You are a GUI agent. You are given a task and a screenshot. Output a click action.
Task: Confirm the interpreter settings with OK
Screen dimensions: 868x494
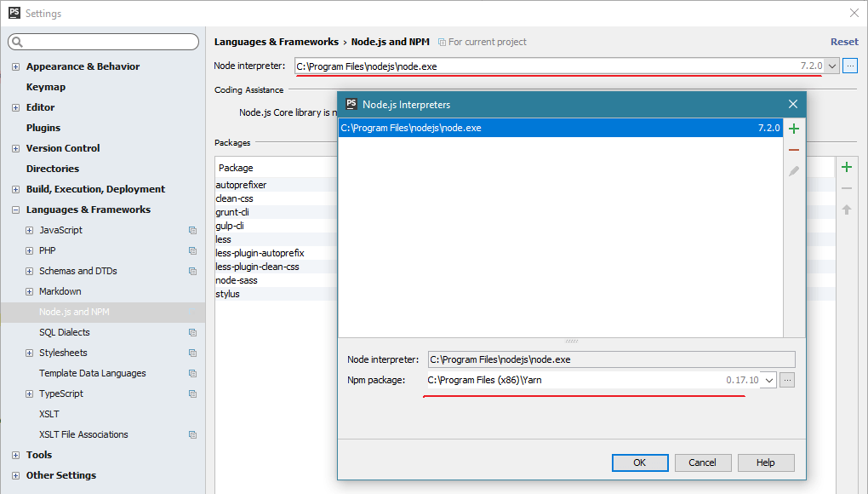coord(640,462)
